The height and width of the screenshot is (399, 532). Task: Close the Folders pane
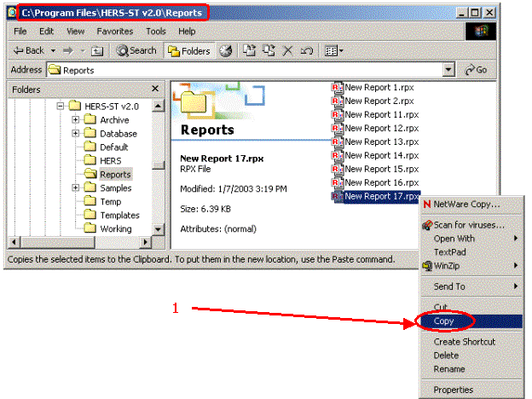(155, 89)
